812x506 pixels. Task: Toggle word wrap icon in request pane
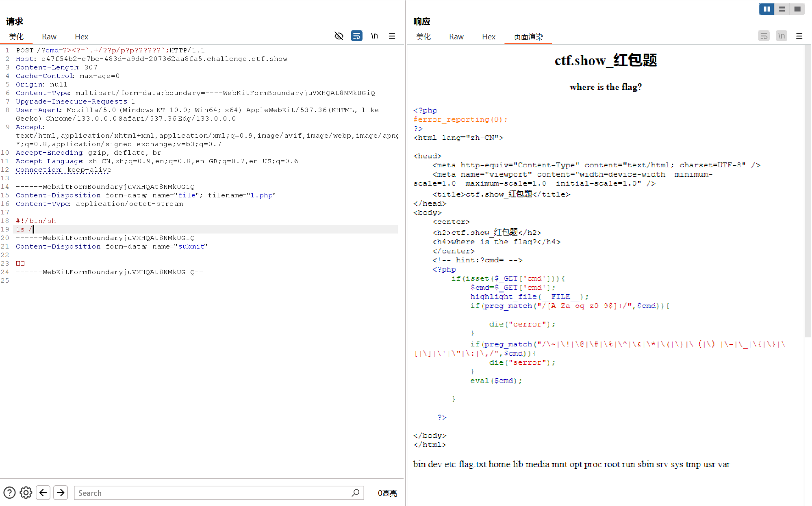coord(356,36)
